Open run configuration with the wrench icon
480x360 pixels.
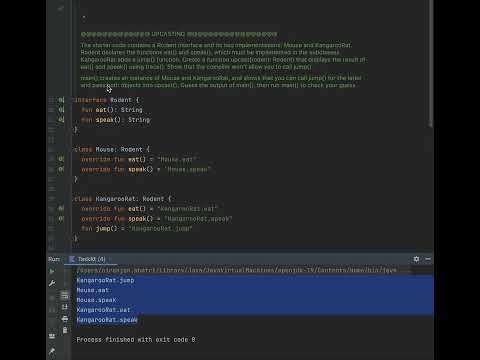click(x=52, y=283)
